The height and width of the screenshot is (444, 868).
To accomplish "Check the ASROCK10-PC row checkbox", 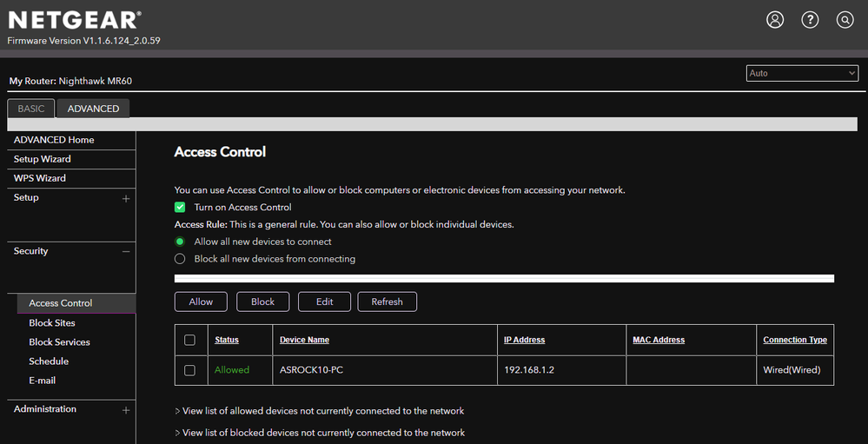I will pyautogui.click(x=189, y=370).
